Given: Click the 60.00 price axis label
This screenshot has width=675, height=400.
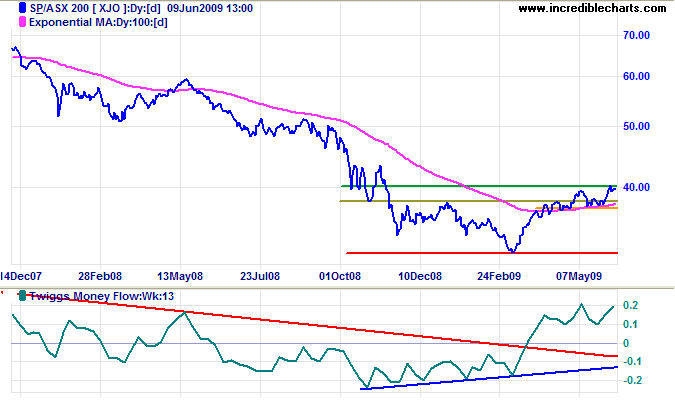Looking at the screenshot, I should (x=636, y=76).
